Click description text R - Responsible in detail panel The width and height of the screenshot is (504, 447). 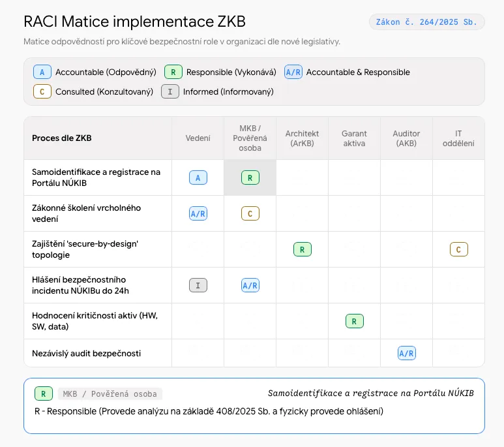coord(209,411)
